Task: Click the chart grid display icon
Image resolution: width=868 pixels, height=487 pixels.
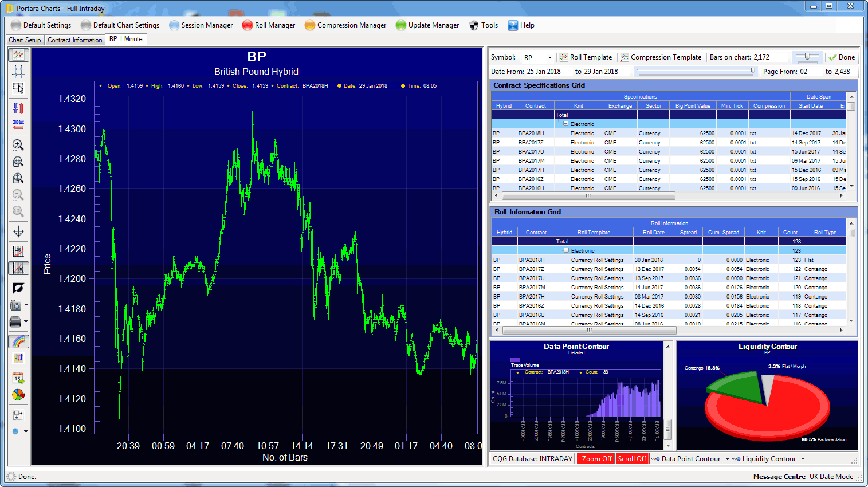Action: pos(18,252)
